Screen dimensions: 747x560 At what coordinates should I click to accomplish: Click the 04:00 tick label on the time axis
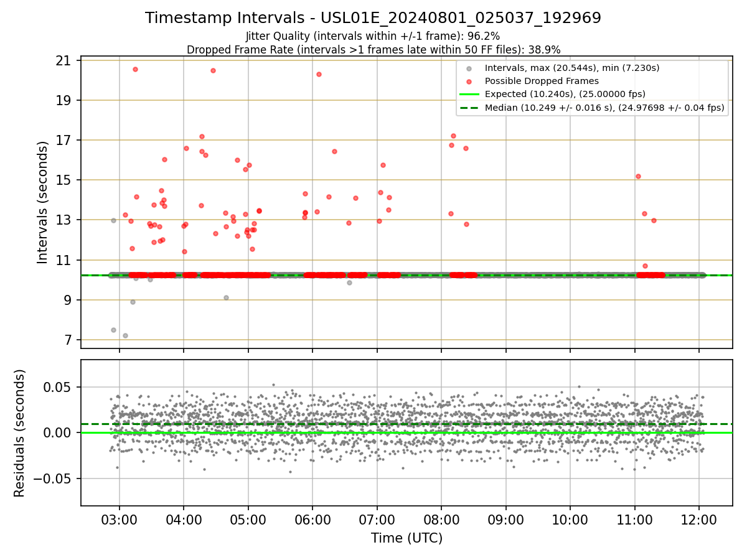point(184,519)
